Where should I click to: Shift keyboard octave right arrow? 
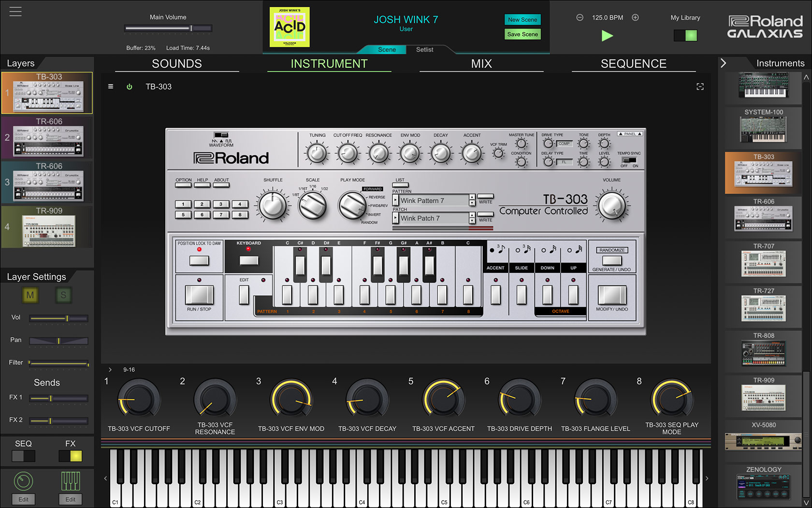tap(707, 478)
